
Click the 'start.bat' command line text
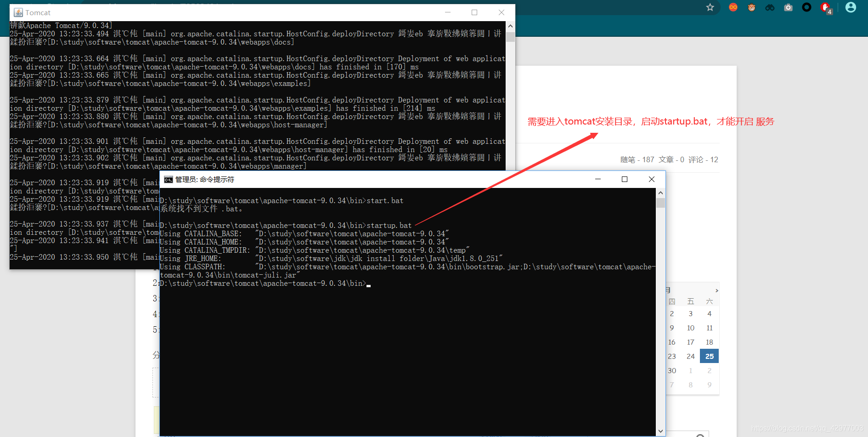(385, 201)
